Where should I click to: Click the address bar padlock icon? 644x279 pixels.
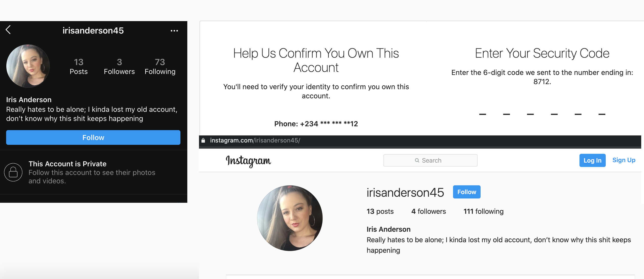click(203, 140)
